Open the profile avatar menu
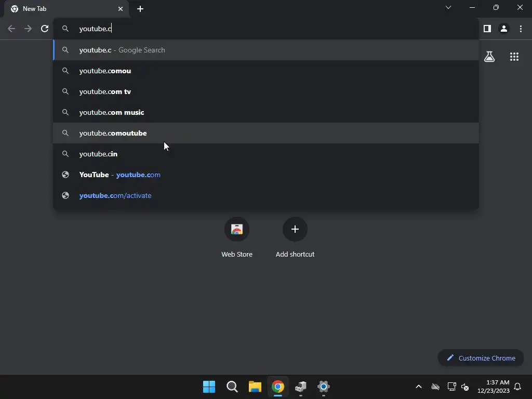This screenshot has width=532, height=399. 504,29
